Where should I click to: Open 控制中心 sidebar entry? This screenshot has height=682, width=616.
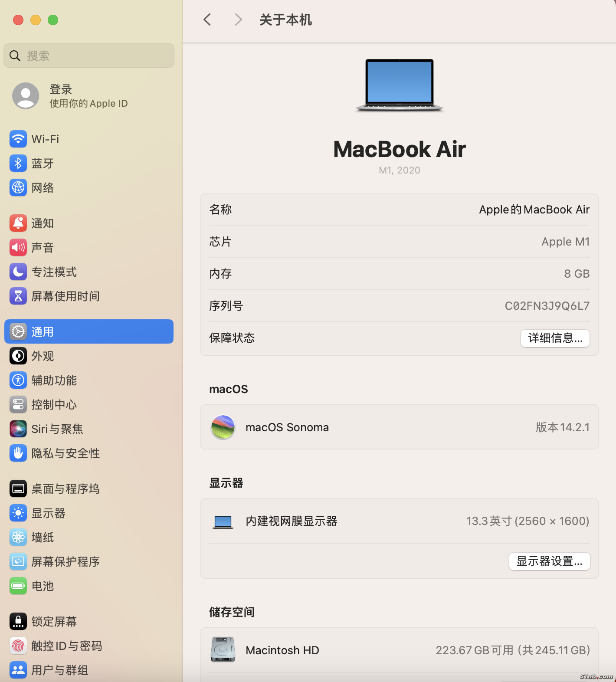54,405
